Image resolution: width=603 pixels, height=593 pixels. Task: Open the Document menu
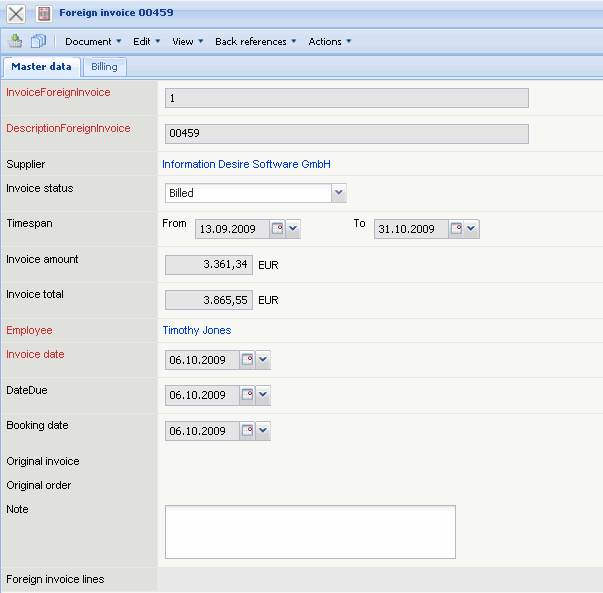pyautogui.click(x=93, y=42)
